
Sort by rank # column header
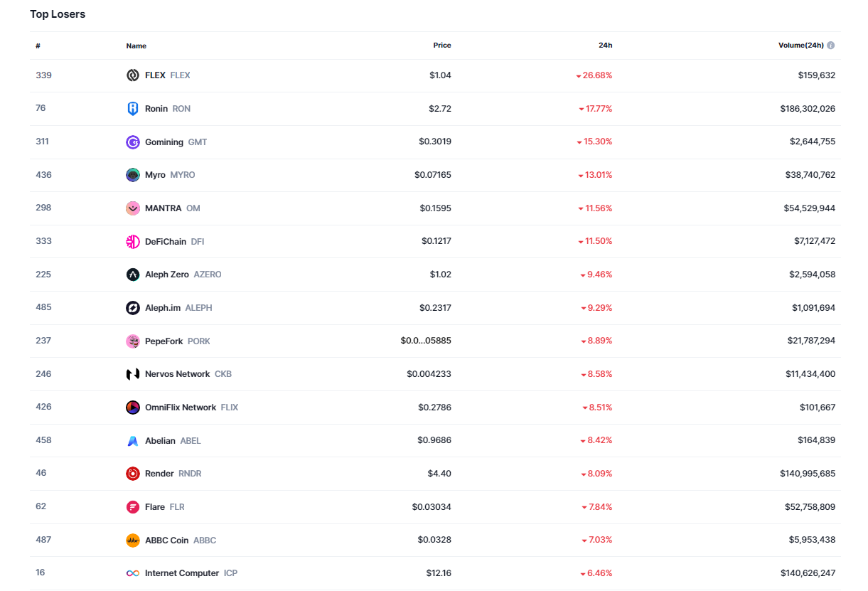point(38,46)
